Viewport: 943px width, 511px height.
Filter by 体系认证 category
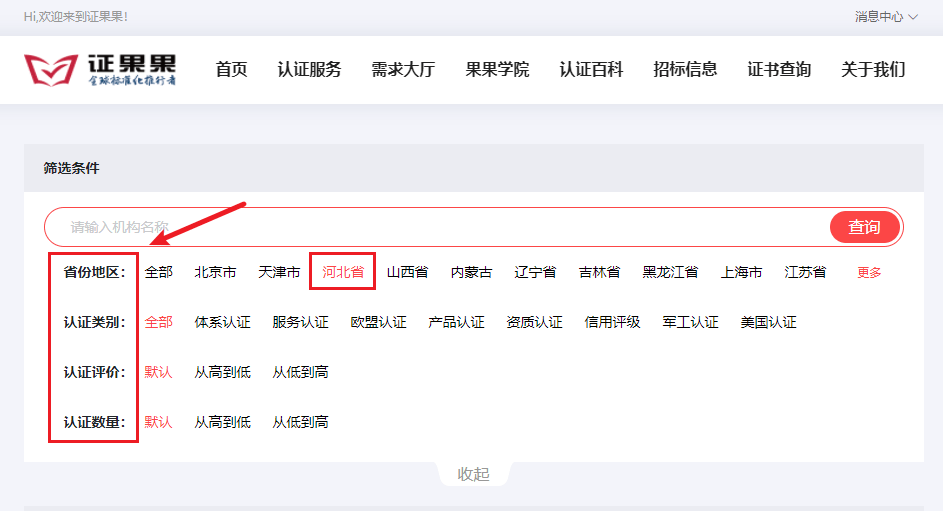pos(222,322)
